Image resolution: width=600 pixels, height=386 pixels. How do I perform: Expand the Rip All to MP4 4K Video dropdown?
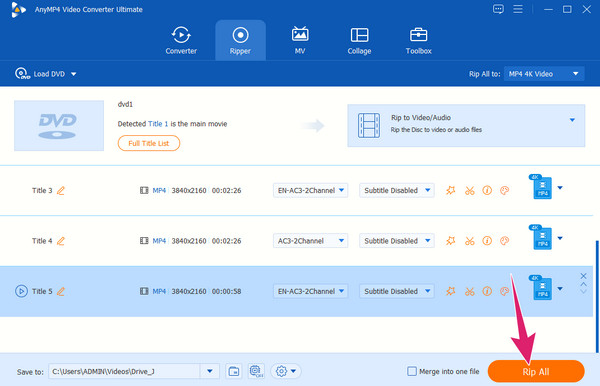pyautogui.click(x=544, y=74)
